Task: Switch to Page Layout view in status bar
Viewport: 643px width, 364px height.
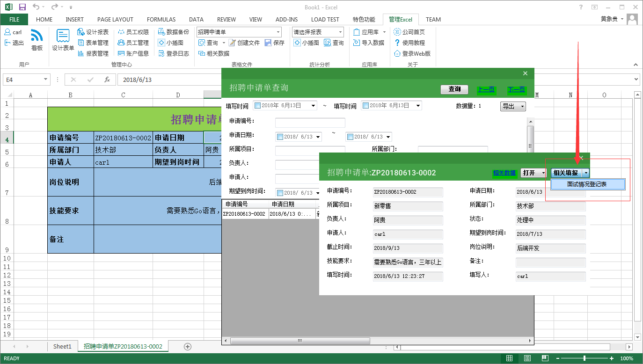Action: point(527,358)
